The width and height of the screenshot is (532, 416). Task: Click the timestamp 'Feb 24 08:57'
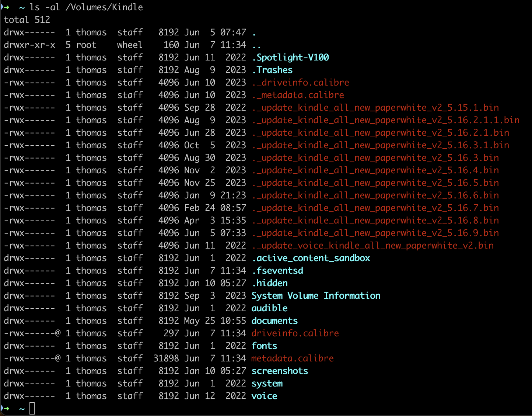(215, 208)
